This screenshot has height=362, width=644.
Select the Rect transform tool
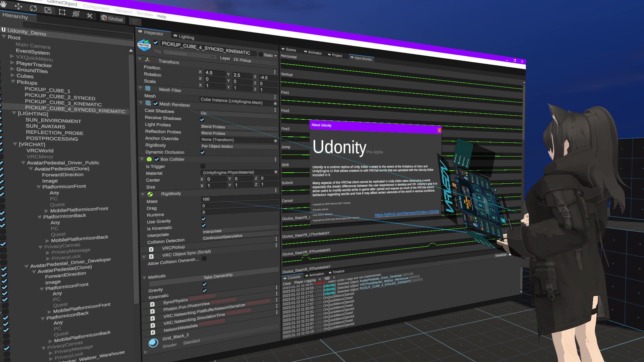click(x=62, y=12)
